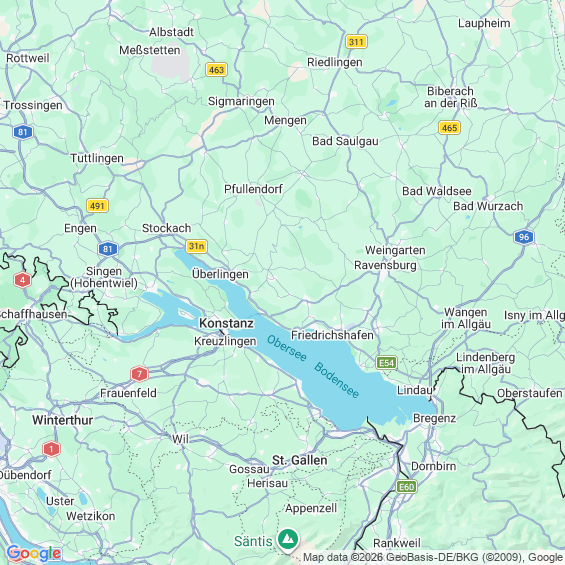Screen dimensions: 565x565
Task: Click the yellow 31n road shield
Action: [x=196, y=246]
